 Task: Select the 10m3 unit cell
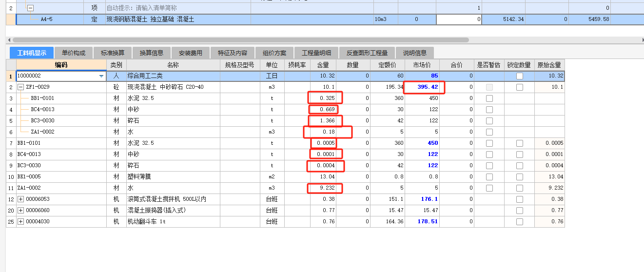(x=386, y=19)
